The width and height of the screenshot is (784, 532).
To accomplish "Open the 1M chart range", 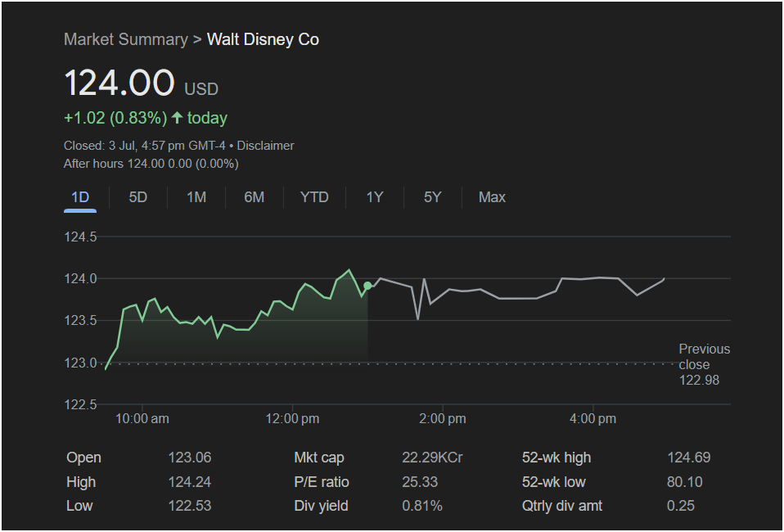I will [x=196, y=197].
